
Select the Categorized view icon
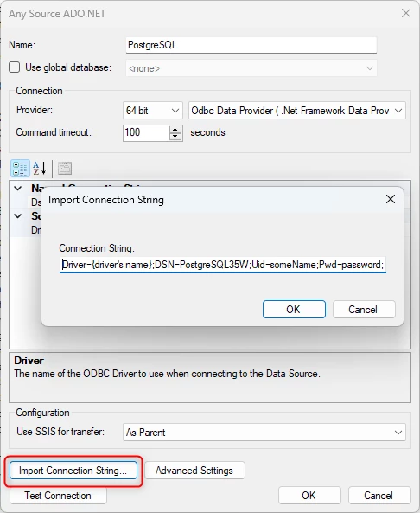(x=20, y=169)
